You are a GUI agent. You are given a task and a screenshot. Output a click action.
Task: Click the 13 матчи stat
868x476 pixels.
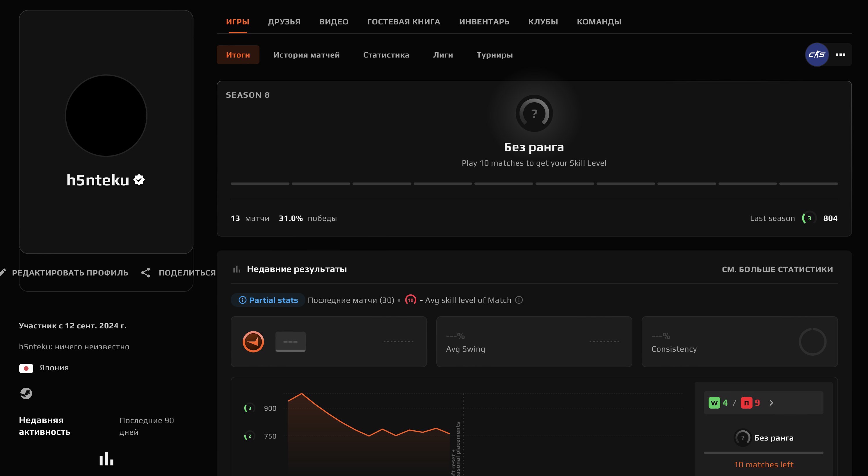[250, 218]
